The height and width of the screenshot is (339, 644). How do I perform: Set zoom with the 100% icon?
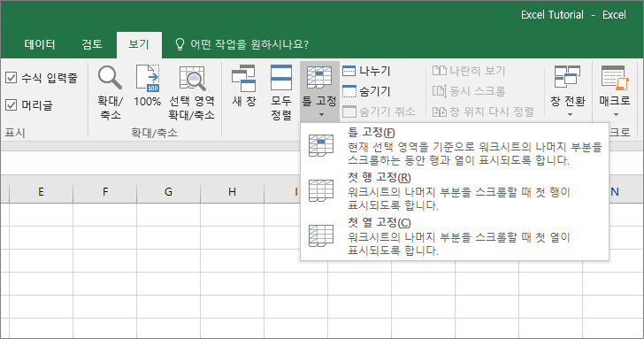148,78
